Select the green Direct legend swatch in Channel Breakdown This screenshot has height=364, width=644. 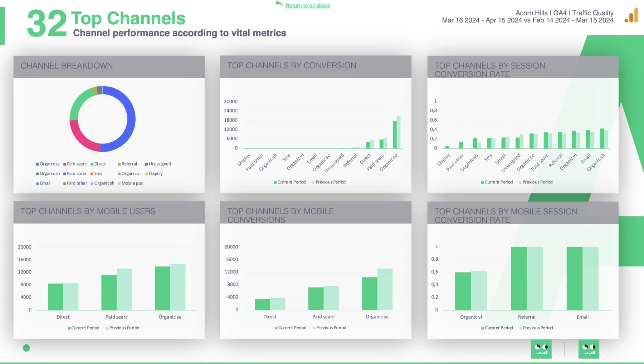pyautogui.click(x=92, y=164)
